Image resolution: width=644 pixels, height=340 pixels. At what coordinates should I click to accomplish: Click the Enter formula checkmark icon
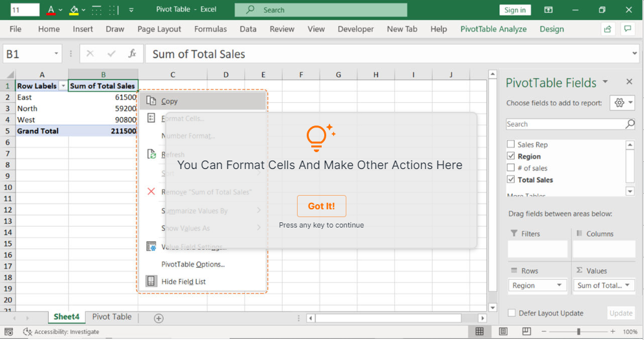click(111, 54)
